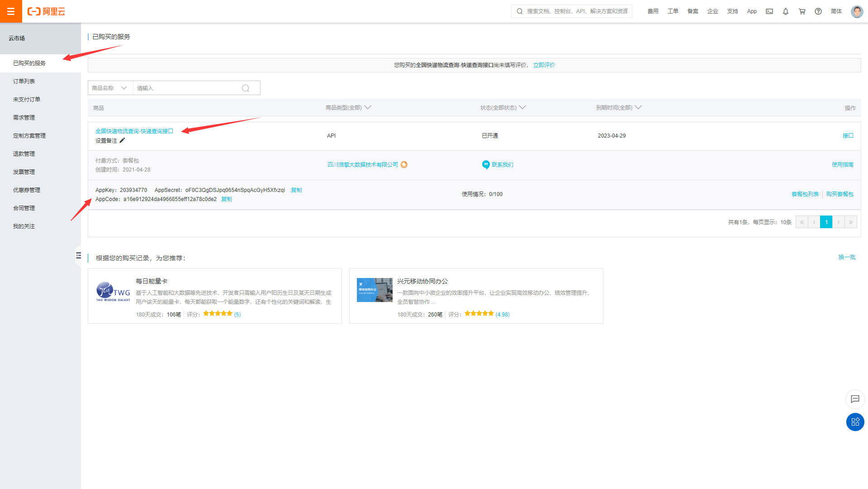
Task: Go to the previous results page
Action: [x=814, y=222]
